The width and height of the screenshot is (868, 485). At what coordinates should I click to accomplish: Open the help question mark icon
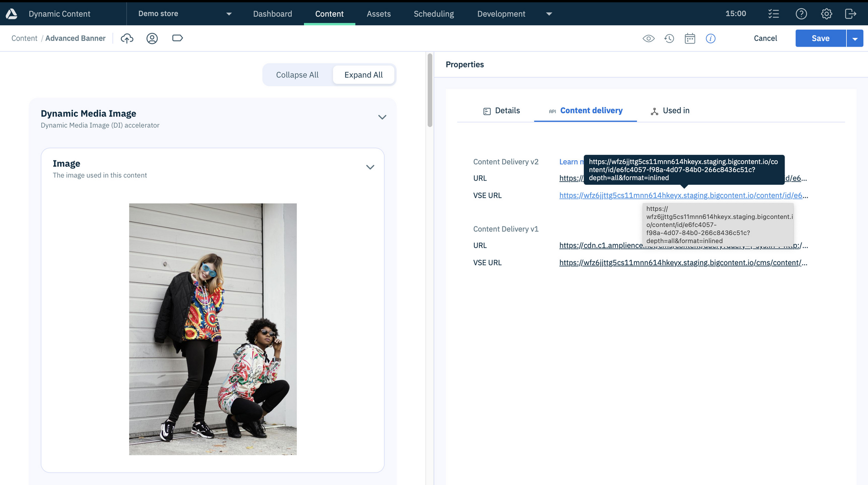[x=802, y=14]
